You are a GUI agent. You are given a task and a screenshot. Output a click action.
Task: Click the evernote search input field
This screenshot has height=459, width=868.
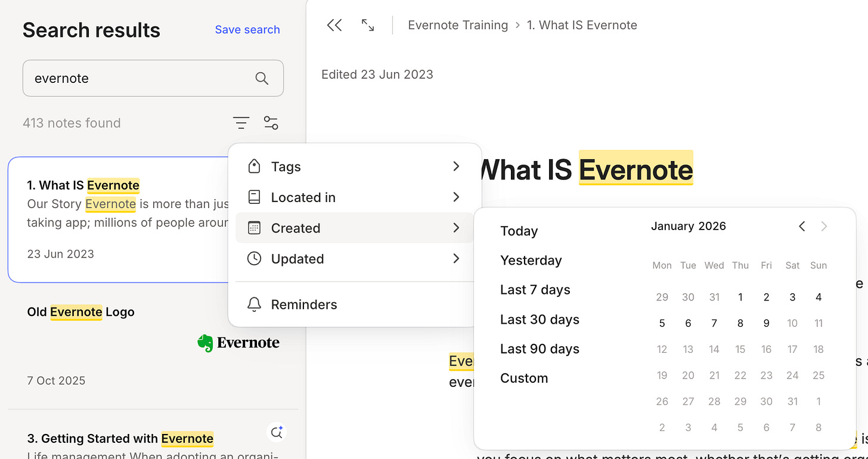point(153,78)
